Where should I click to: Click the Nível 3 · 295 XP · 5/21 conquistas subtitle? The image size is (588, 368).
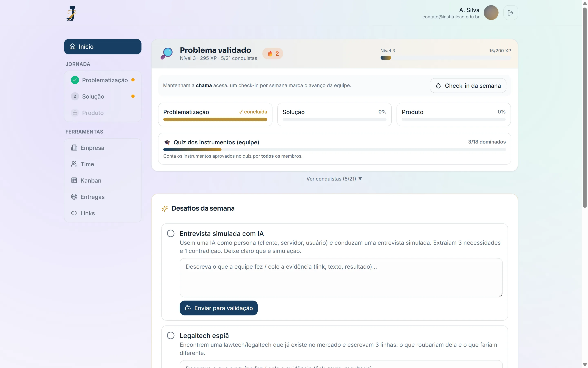pos(218,58)
